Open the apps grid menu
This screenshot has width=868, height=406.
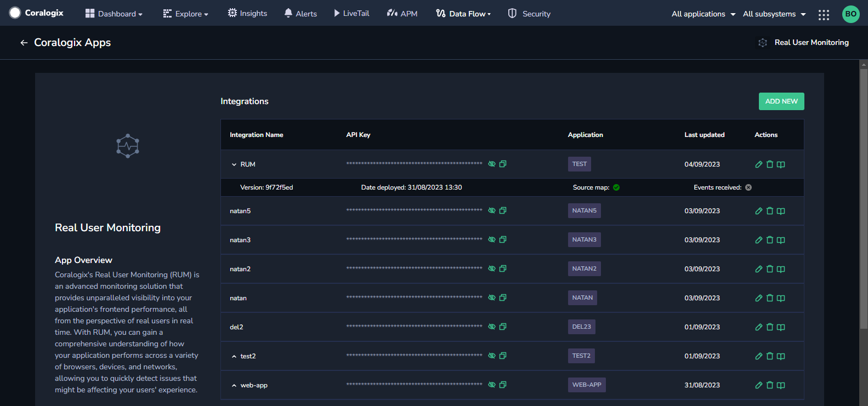tap(824, 15)
